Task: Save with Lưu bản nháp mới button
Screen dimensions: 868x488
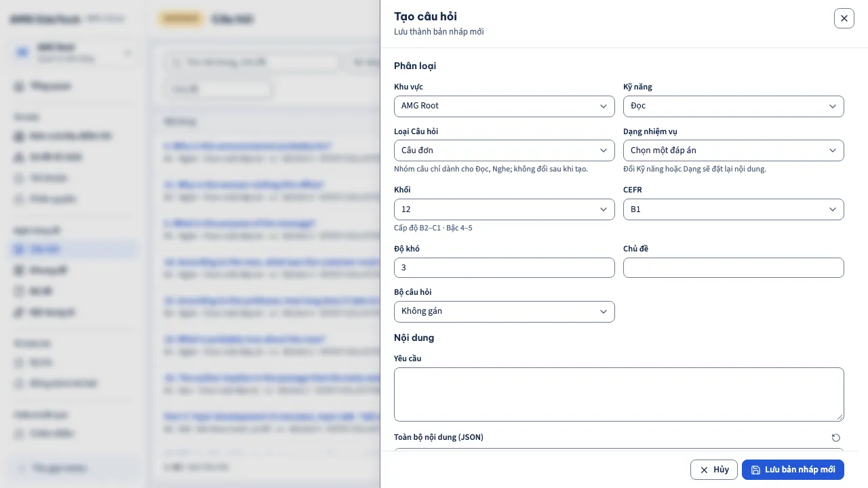Action: click(793, 470)
